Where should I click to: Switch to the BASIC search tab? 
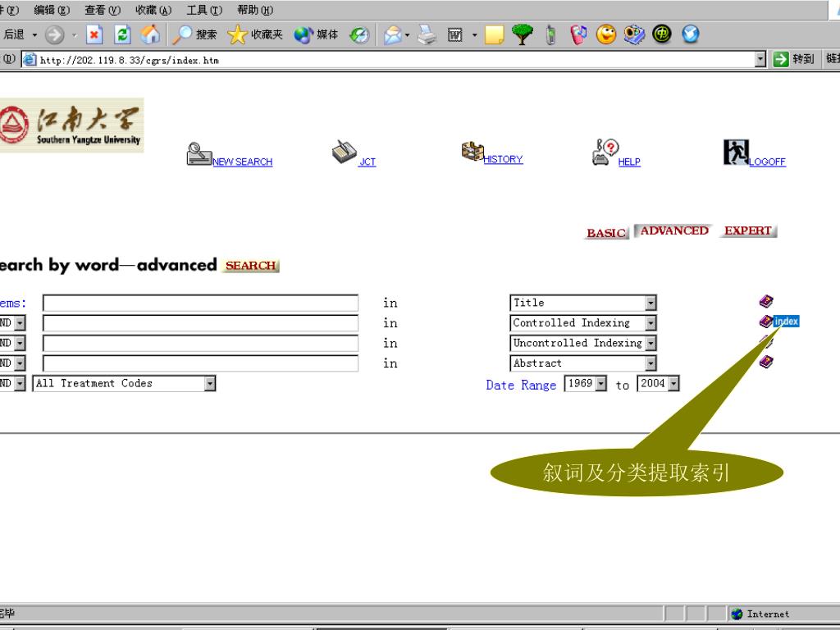click(x=606, y=233)
